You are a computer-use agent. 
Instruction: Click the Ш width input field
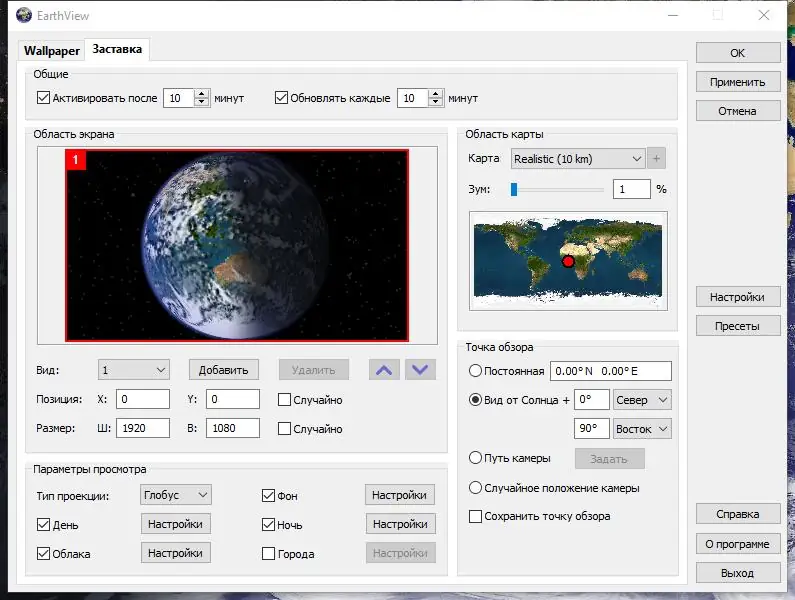pyautogui.click(x=143, y=428)
